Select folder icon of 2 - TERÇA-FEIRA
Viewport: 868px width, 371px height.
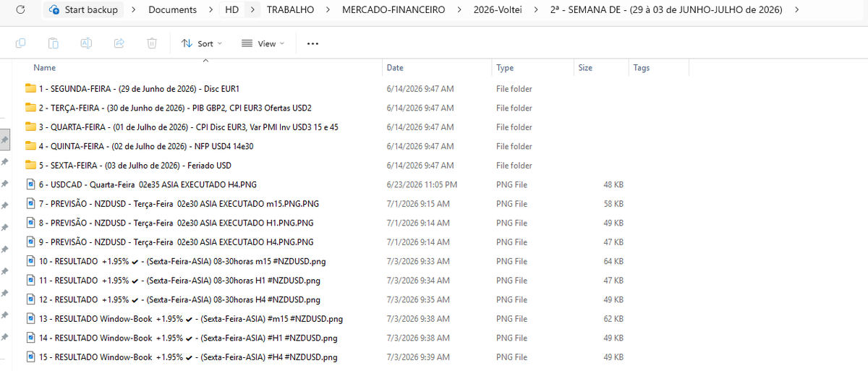(x=30, y=108)
